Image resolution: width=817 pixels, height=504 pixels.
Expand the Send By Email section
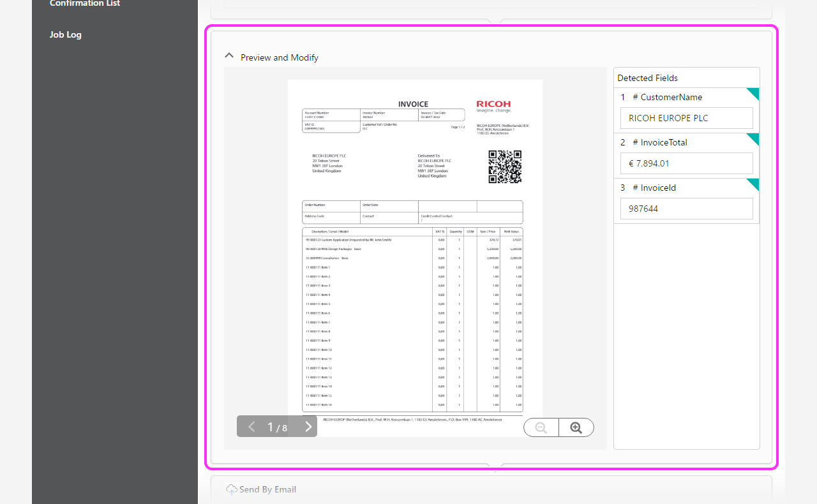pos(267,489)
